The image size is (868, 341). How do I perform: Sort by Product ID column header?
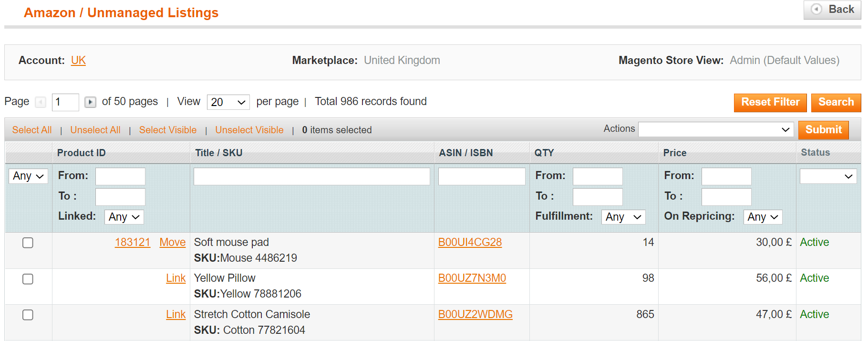point(82,153)
